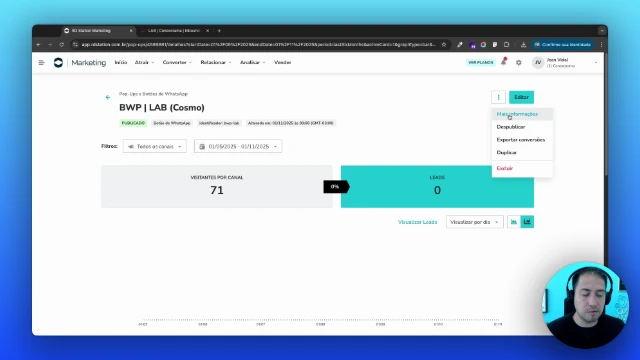Switch to LAB Cosmonauta browser tab
This screenshot has height=360, width=640.
174,31
